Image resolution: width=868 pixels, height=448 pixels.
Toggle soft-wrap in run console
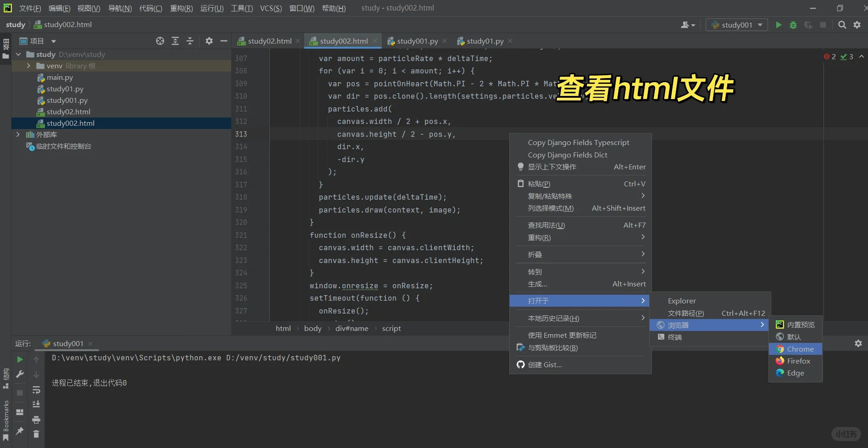coord(36,390)
